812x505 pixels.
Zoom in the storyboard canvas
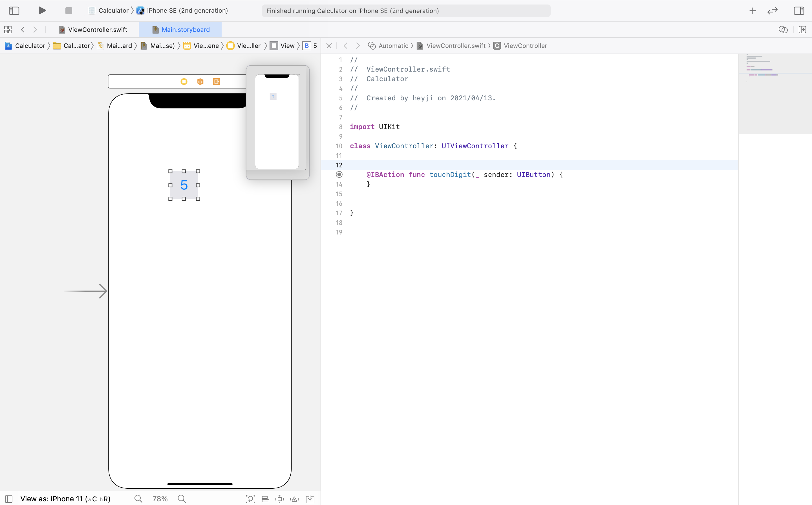point(182,499)
